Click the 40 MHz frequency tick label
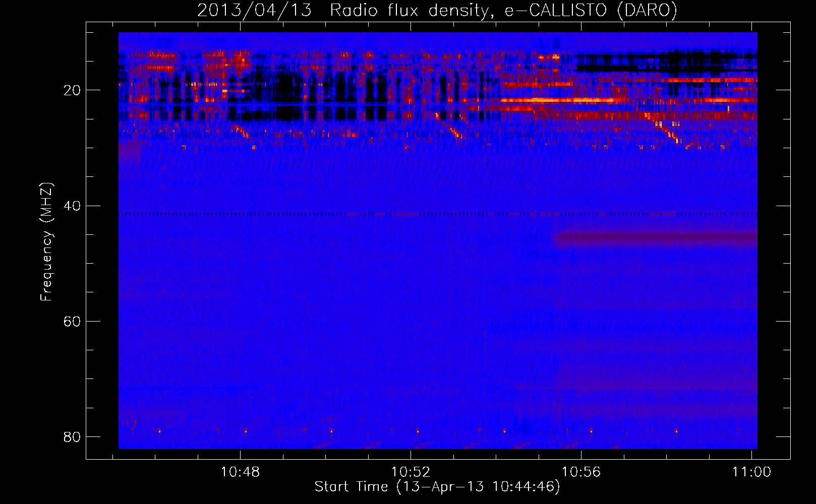Viewport: 816px width, 504px height. (x=72, y=206)
